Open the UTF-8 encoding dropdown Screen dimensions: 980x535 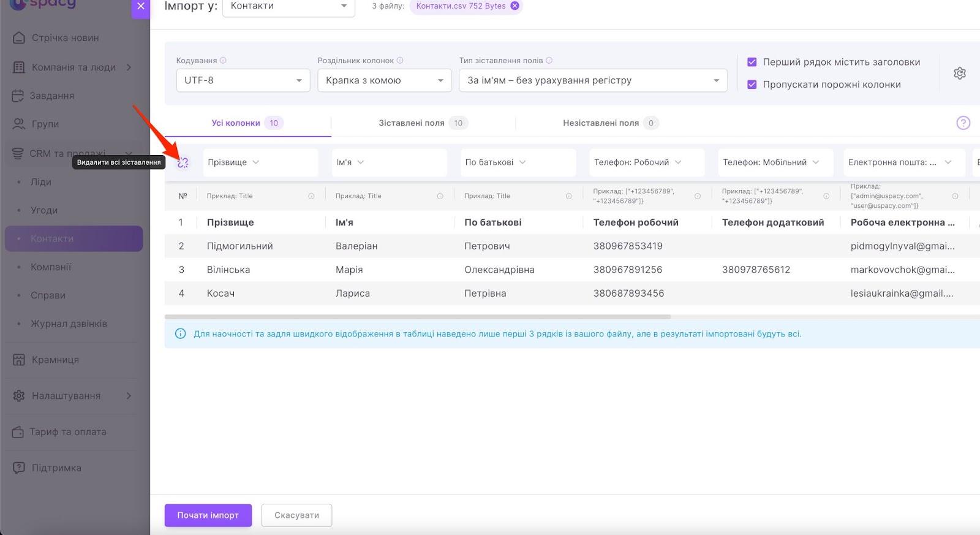click(x=243, y=80)
